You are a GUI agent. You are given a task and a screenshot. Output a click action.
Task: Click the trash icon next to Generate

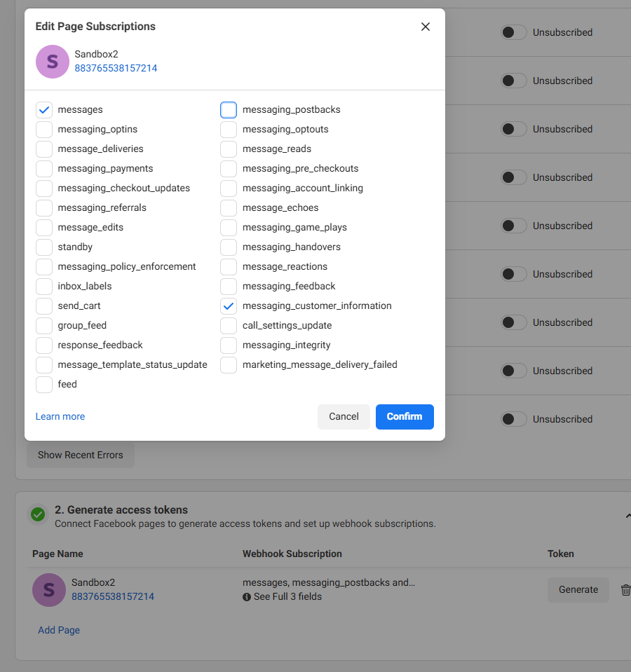pos(625,590)
